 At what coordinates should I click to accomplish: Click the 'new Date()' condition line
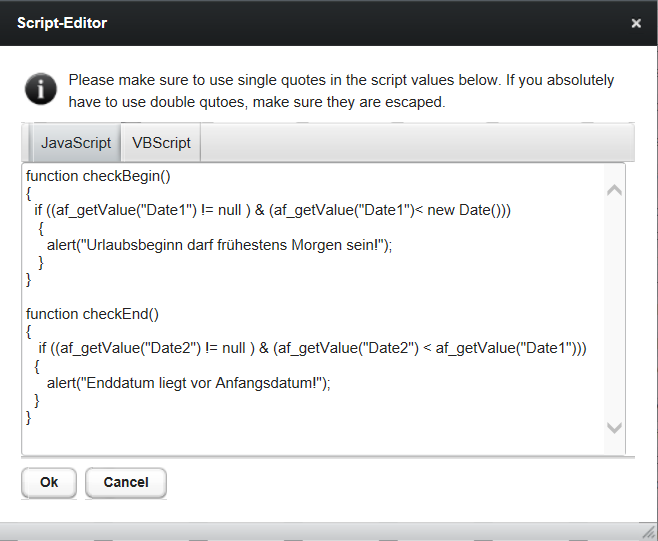tap(272, 210)
